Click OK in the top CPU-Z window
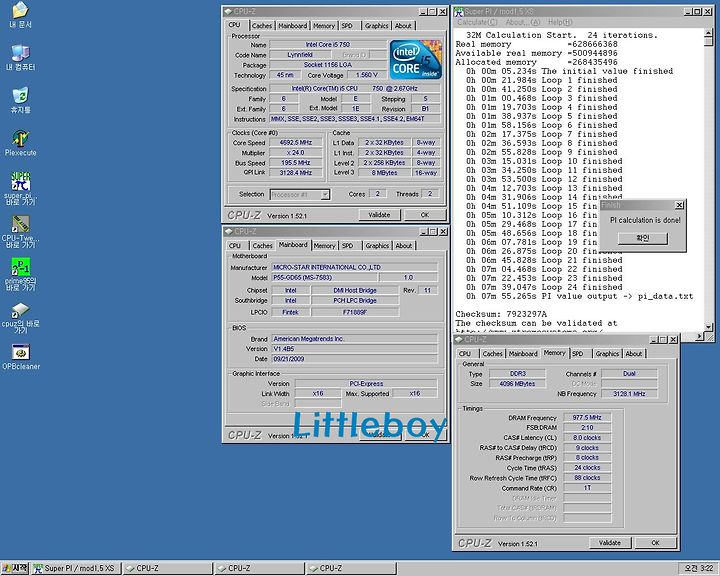The height and width of the screenshot is (576, 720). [x=425, y=215]
